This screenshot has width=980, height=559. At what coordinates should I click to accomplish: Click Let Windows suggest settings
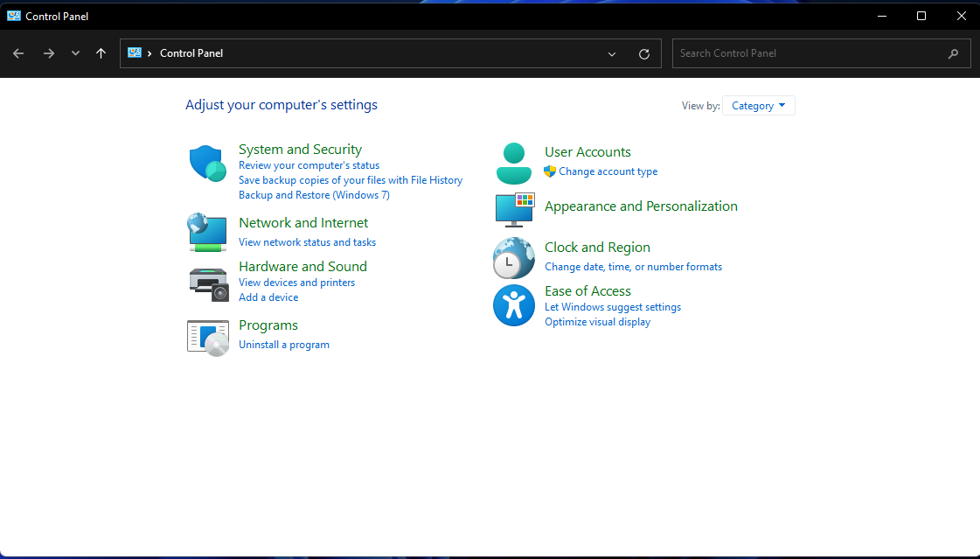pyautogui.click(x=613, y=307)
